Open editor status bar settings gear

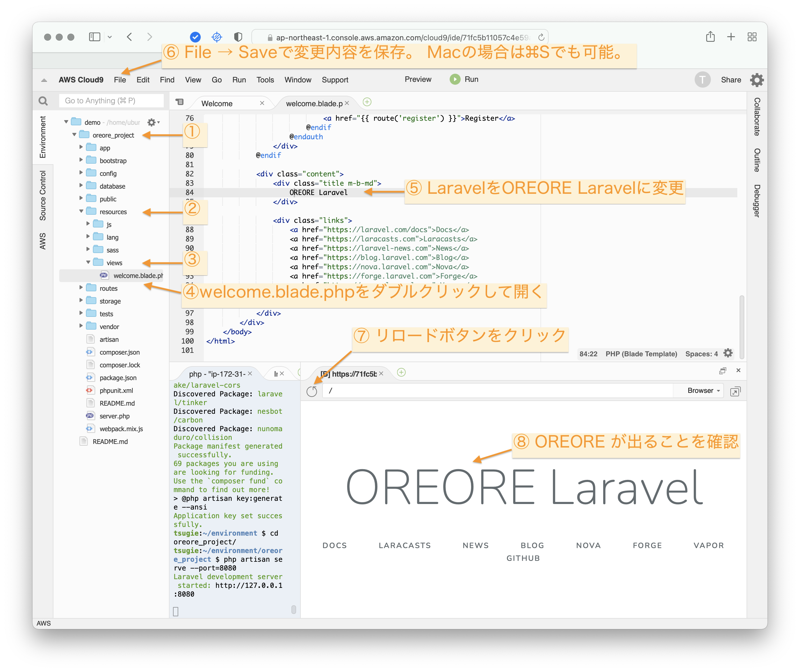728,353
